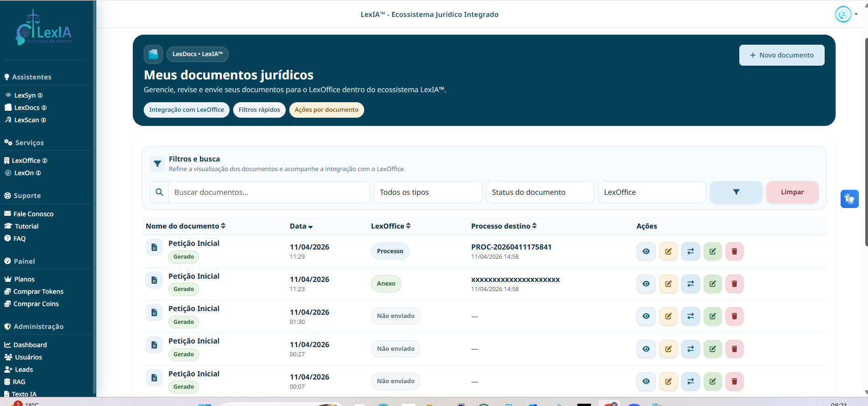
Task: Open LexOffice in the sidebar
Action: 26,161
